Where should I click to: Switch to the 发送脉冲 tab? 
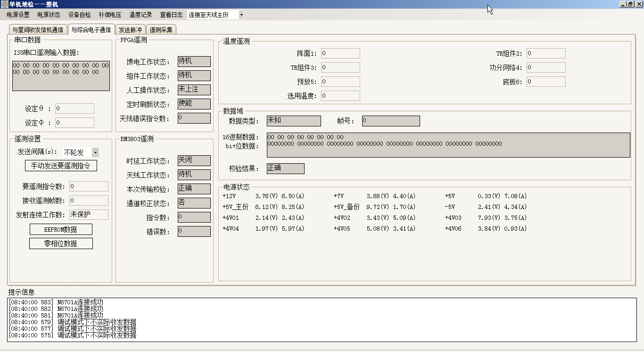click(x=130, y=30)
